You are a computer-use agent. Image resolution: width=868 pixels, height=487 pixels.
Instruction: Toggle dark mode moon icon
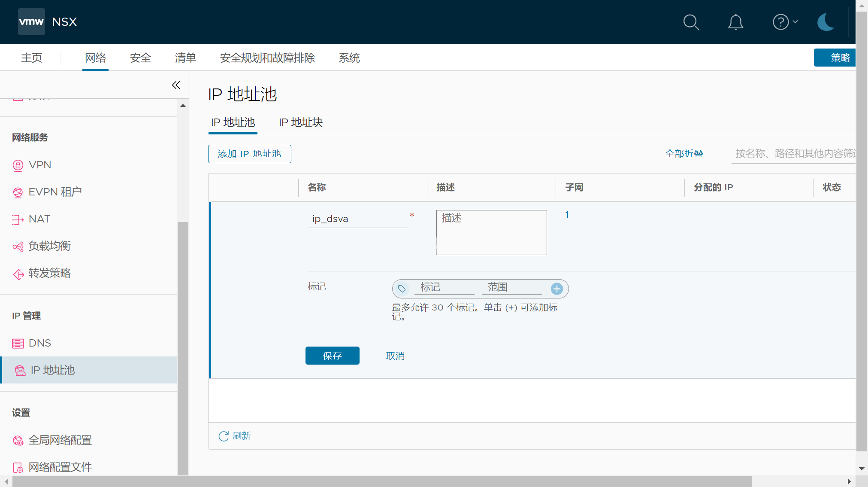[826, 22]
